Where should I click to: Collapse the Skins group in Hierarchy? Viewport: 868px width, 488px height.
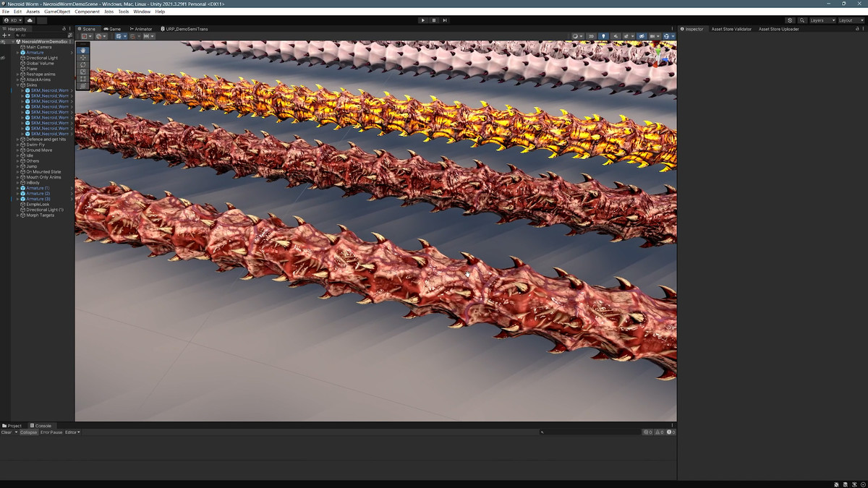[18, 85]
